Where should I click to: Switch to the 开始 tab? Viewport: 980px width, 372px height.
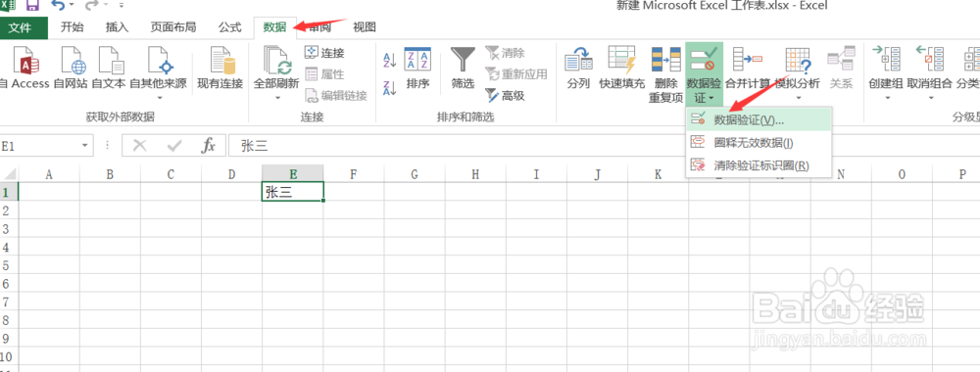(x=72, y=27)
